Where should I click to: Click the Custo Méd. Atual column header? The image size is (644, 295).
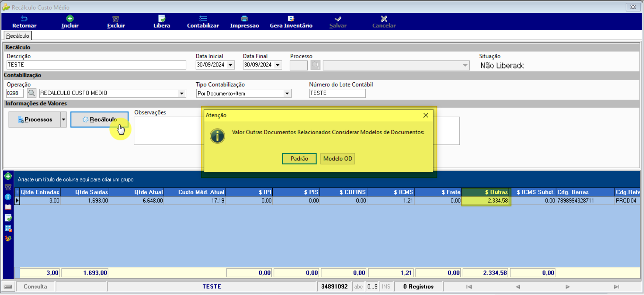point(195,192)
